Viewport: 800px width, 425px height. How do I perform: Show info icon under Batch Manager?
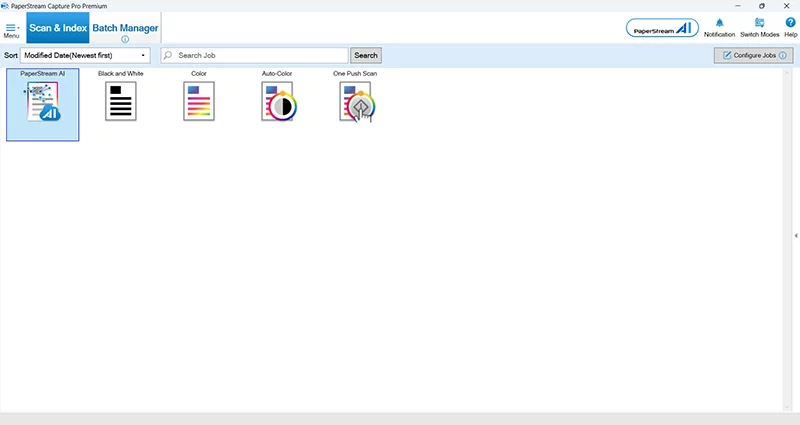(125, 40)
